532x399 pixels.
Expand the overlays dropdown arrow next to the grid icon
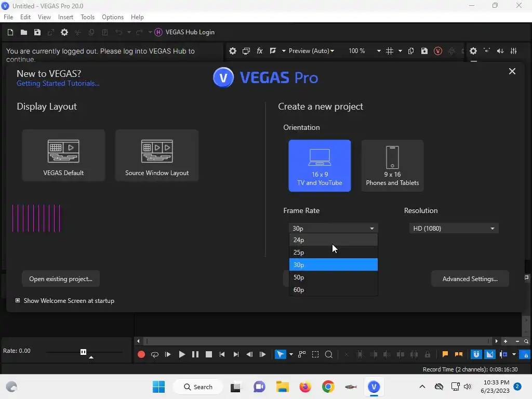coord(400,51)
